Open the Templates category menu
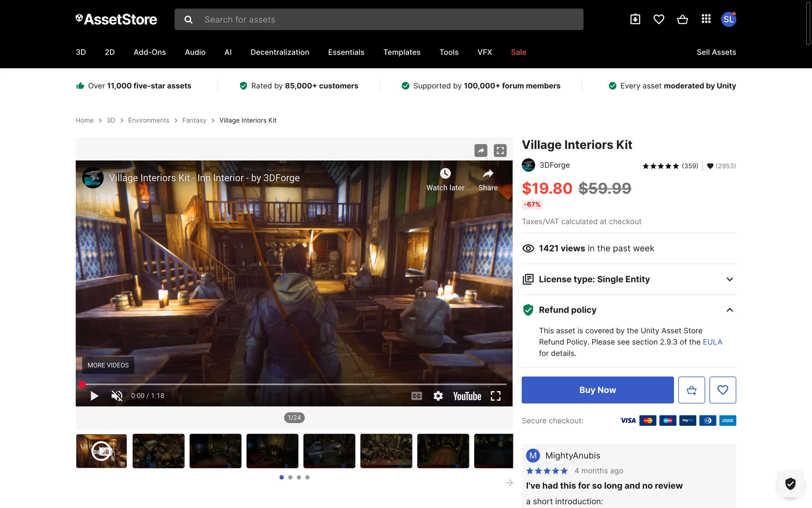Viewport: 812px width, 508px height. tap(402, 52)
